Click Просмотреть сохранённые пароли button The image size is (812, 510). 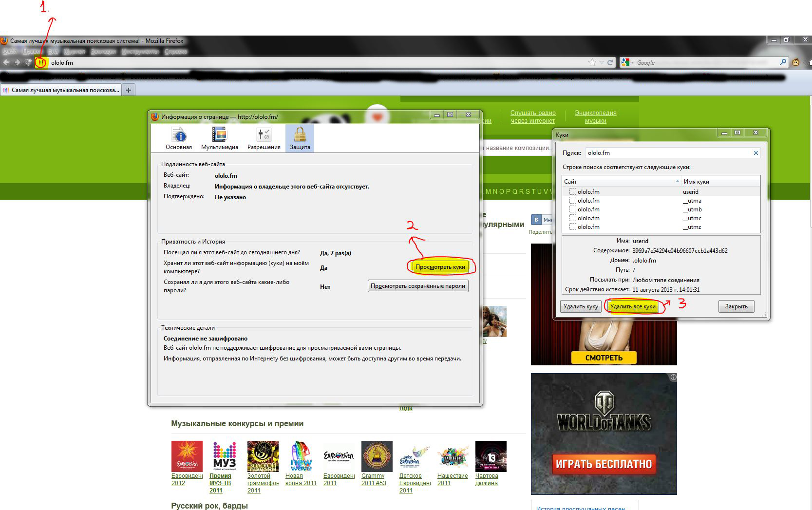tap(418, 286)
